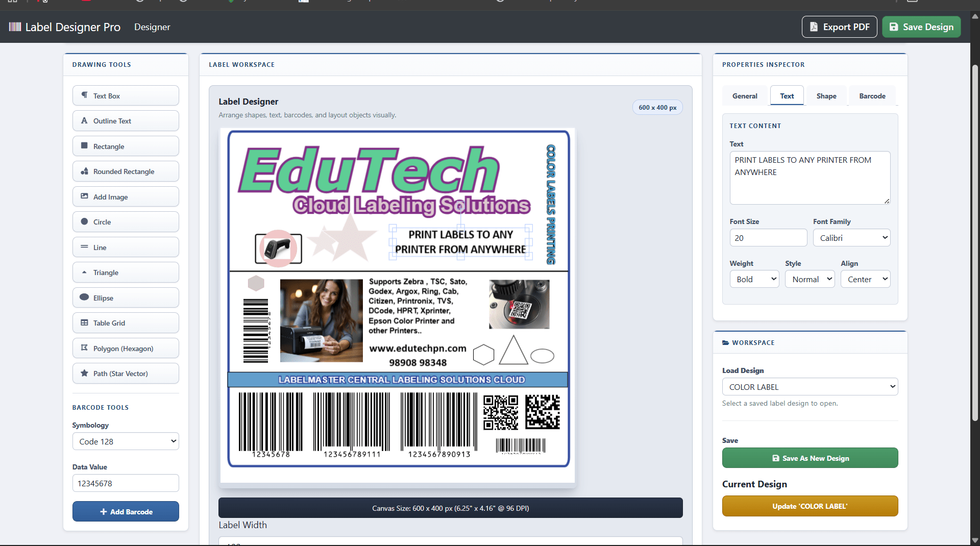Select the 123456789111 barcode on canvas
980x546 pixels.
tap(352, 425)
